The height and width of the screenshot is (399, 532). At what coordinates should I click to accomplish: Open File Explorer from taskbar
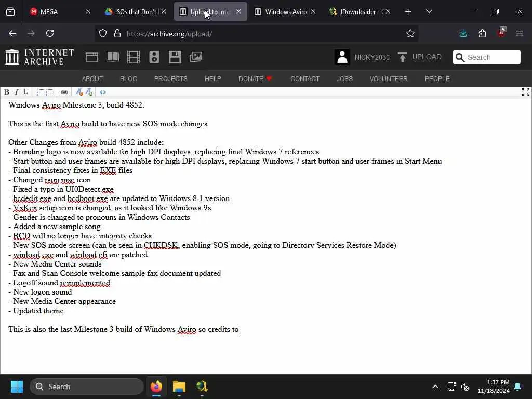pyautogui.click(x=179, y=387)
